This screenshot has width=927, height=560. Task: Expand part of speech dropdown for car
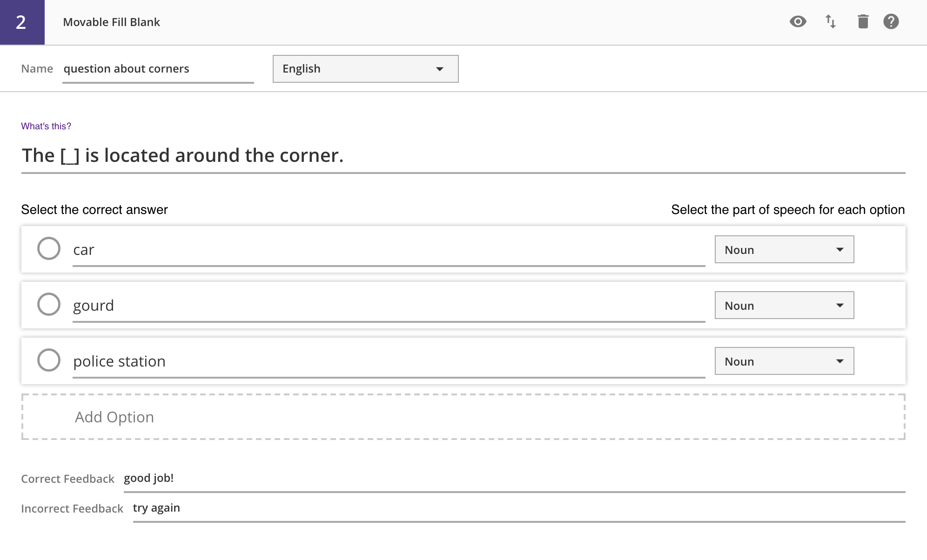[x=784, y=250]
